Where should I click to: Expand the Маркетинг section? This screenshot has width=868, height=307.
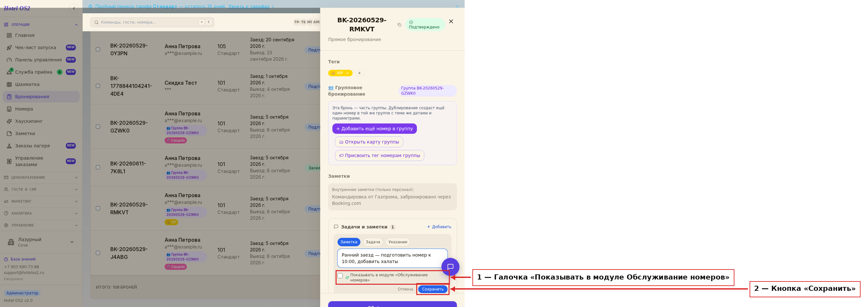point(41,201)
